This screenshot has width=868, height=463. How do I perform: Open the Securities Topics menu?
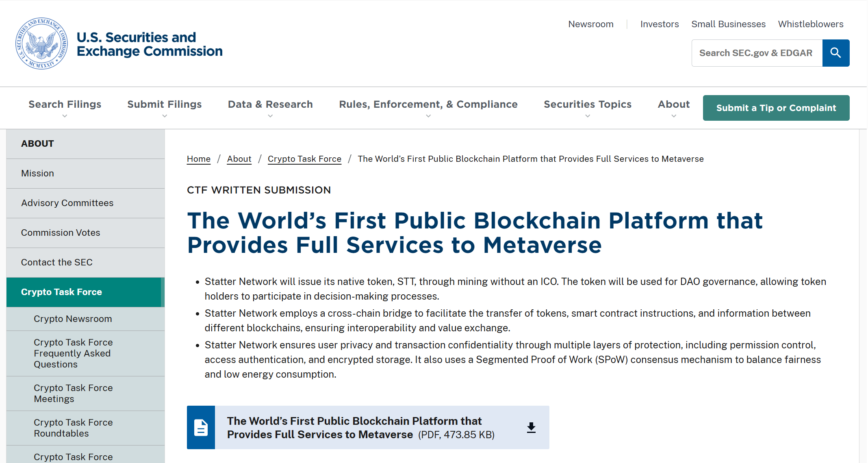588,104
